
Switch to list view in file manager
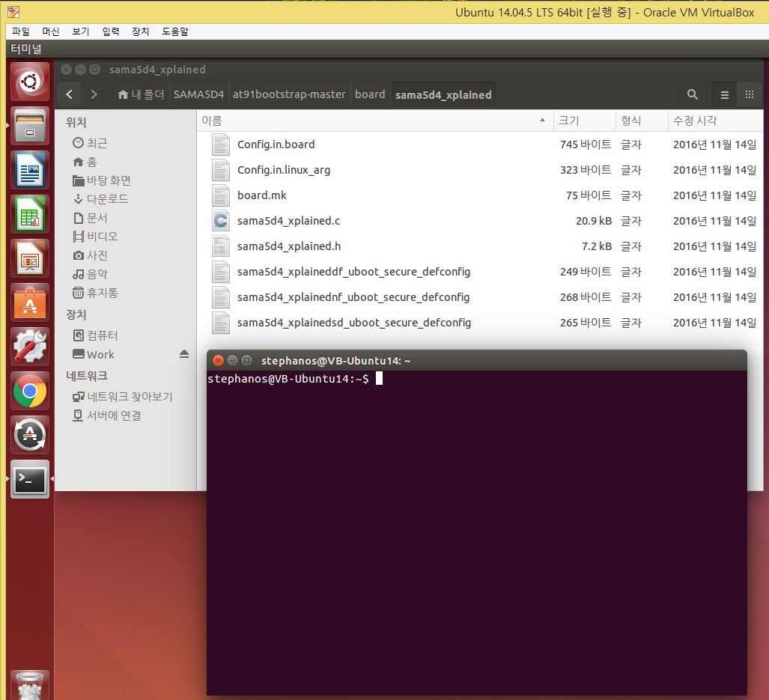[x=724, y=94]
